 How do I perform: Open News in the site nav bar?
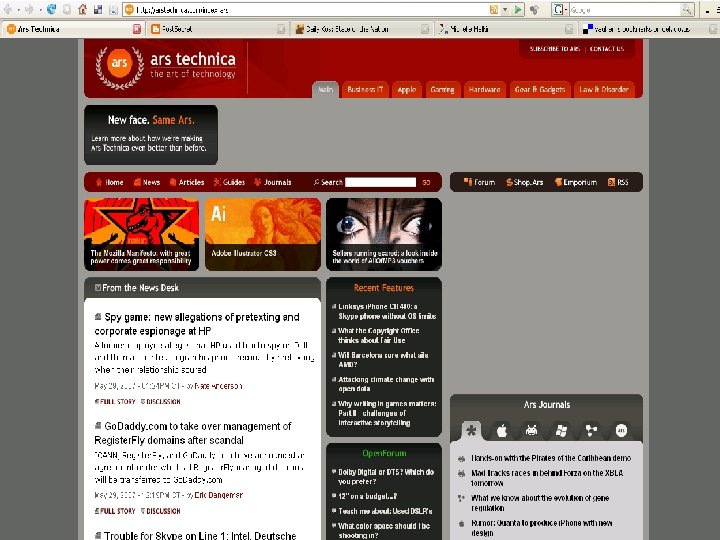tap(147, 182)
